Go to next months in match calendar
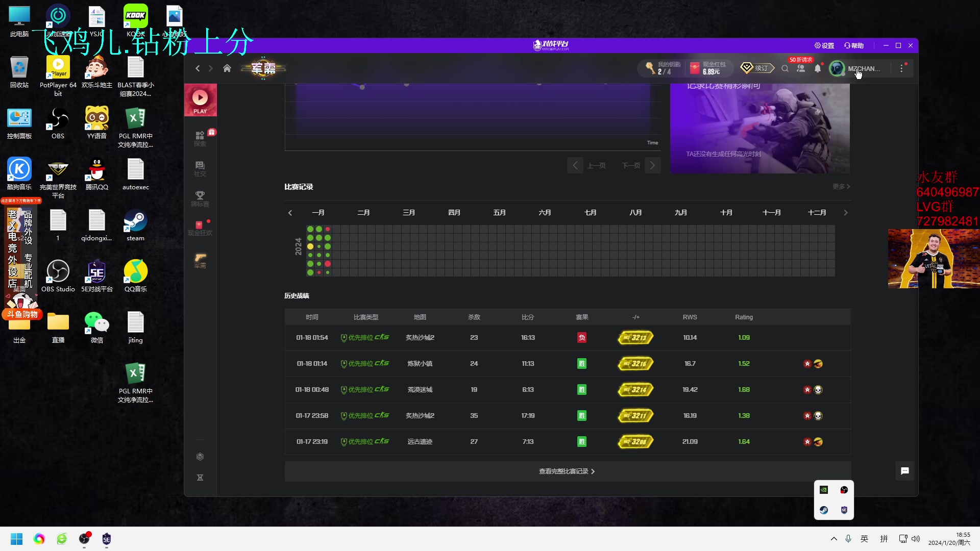Image resolution: width=980 pixels, height=551 pixels. coord(845,213)
